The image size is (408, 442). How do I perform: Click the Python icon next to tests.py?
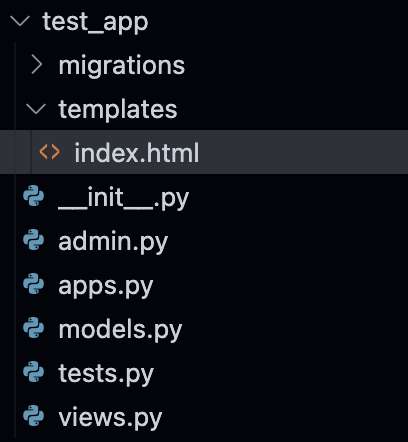point(34,371)
